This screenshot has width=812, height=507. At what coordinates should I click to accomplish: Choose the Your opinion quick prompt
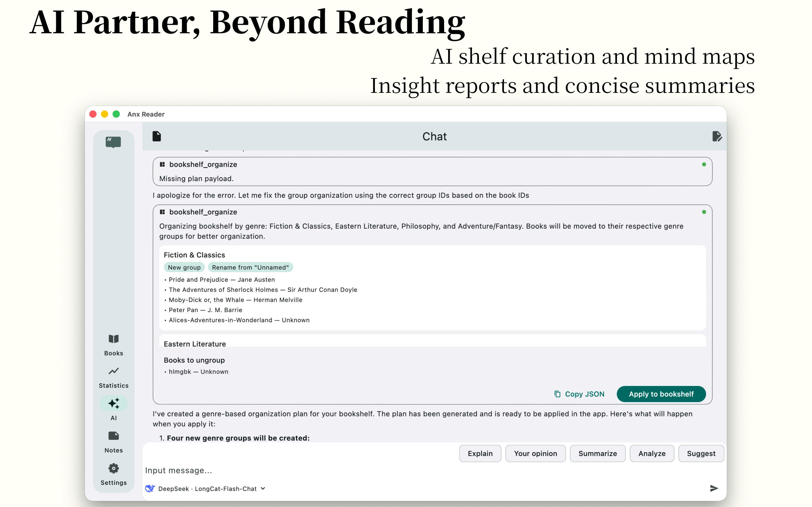(x=535, y=453)
